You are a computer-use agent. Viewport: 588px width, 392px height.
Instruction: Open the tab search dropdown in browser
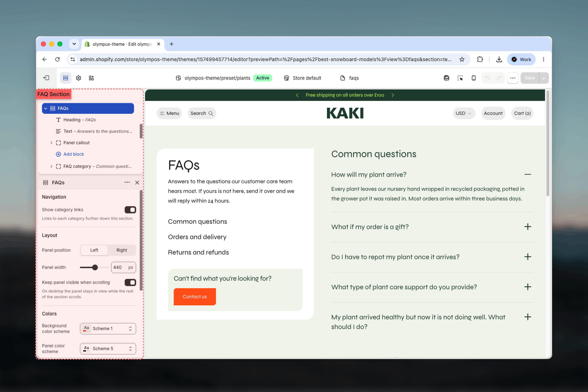pyautogui.click(x=74, y=44)
